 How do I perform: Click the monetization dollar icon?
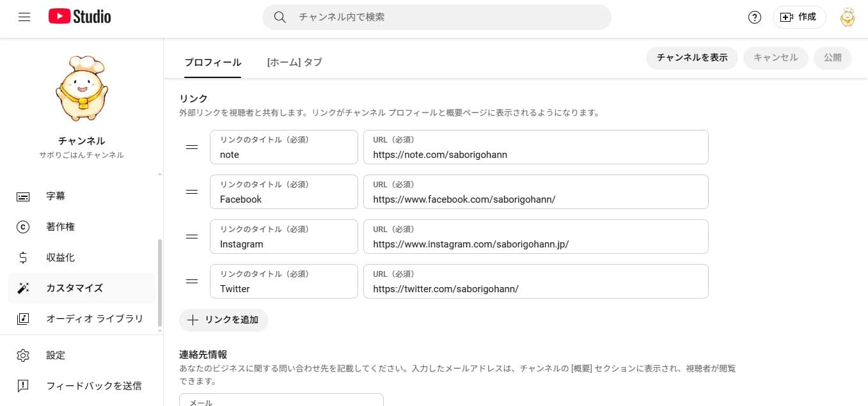[23, 258]
